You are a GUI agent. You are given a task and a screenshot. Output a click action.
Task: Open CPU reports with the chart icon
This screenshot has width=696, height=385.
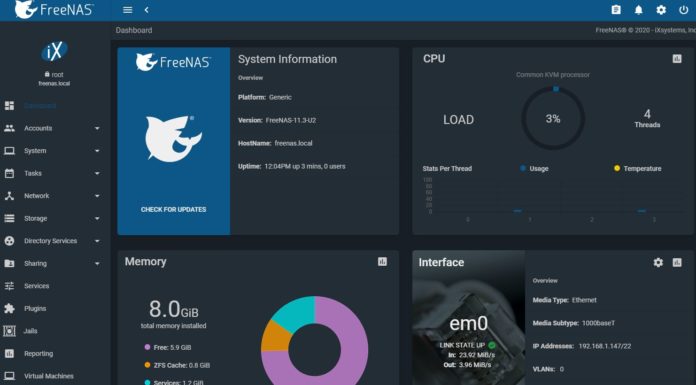point(677,59)
